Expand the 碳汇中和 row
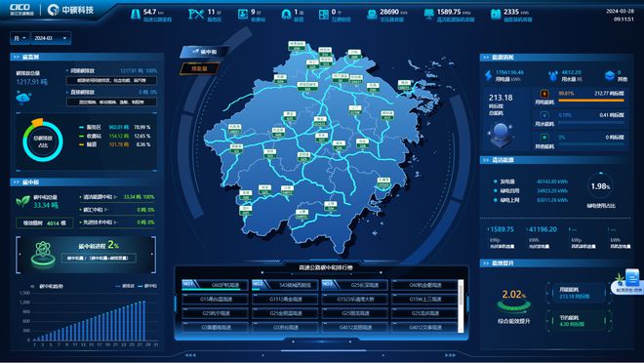This screenshot has height=363, width=644. [x=117, y=210]
